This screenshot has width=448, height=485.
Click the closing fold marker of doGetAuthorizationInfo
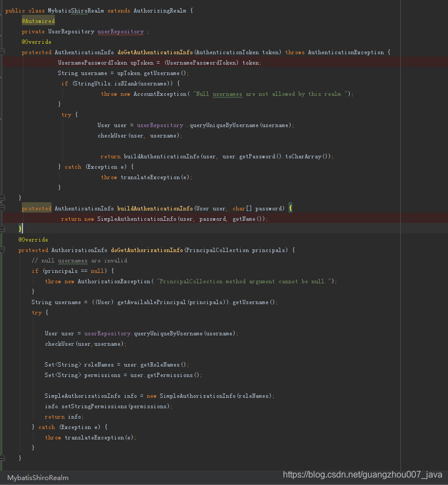[2, 458]
